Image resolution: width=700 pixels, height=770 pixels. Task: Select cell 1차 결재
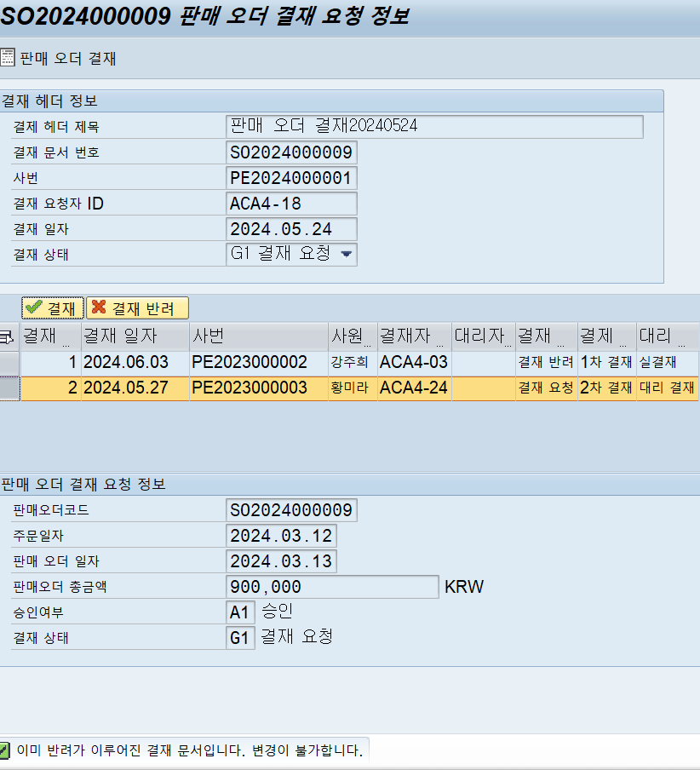(606, 363)
